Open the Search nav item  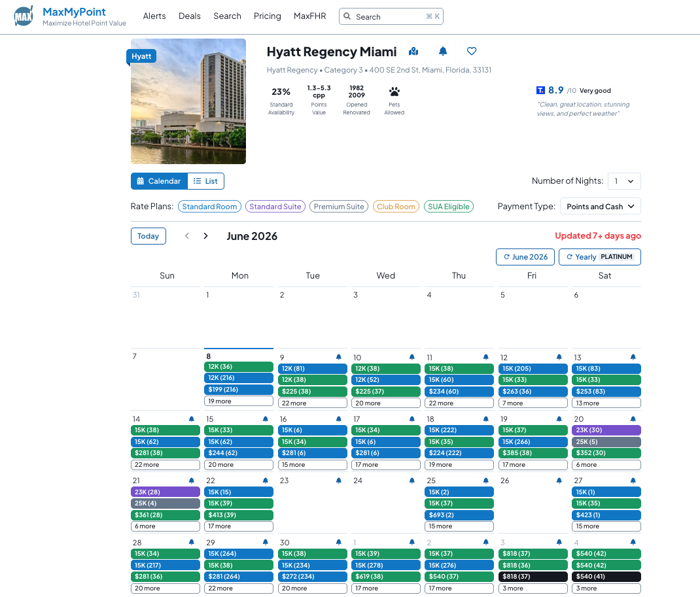click(x=227, y=16)
